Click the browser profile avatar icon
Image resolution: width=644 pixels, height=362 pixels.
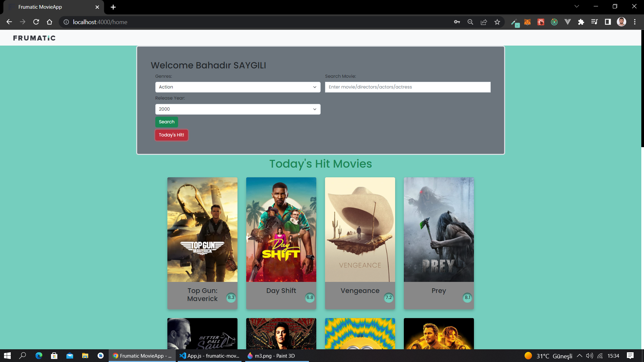(x=622, y=22)
